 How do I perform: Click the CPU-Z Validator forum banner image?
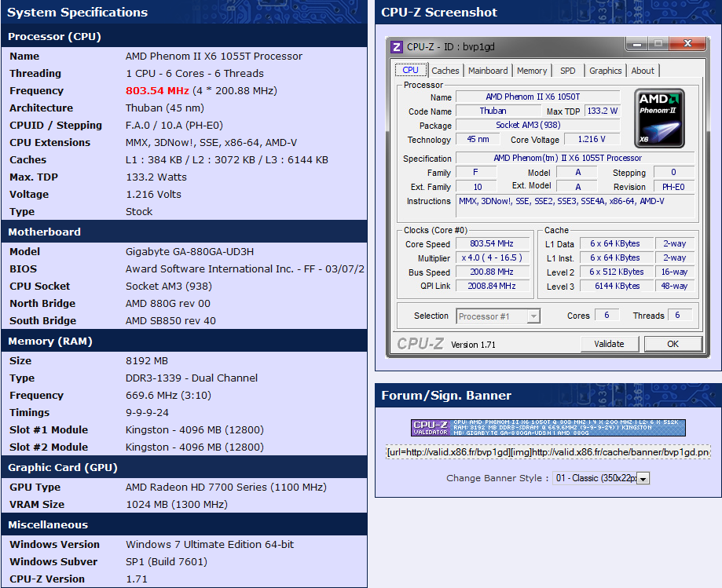[x=548, y=427]
